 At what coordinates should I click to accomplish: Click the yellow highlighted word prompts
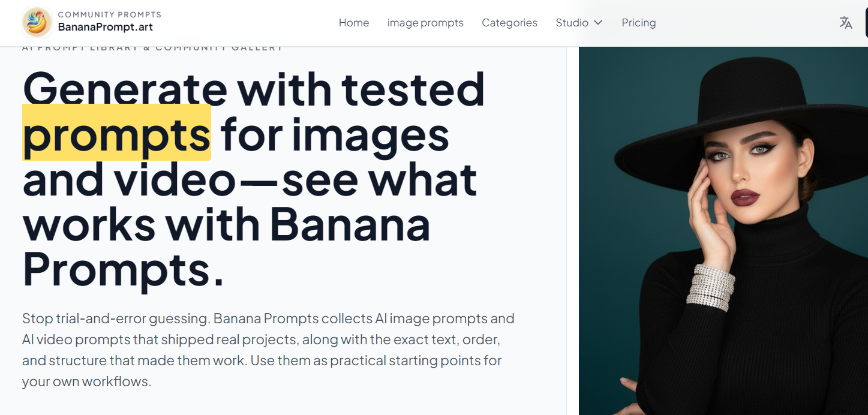116,134
